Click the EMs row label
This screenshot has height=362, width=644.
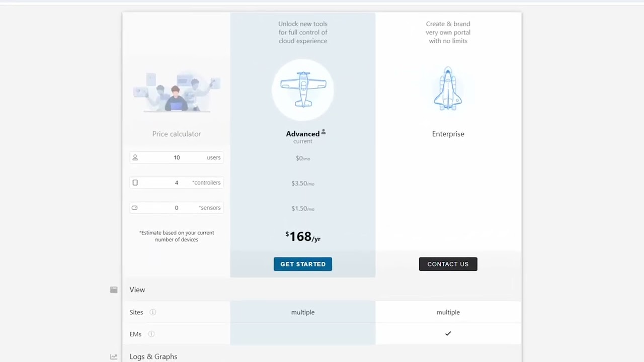[x=135, y=334]
